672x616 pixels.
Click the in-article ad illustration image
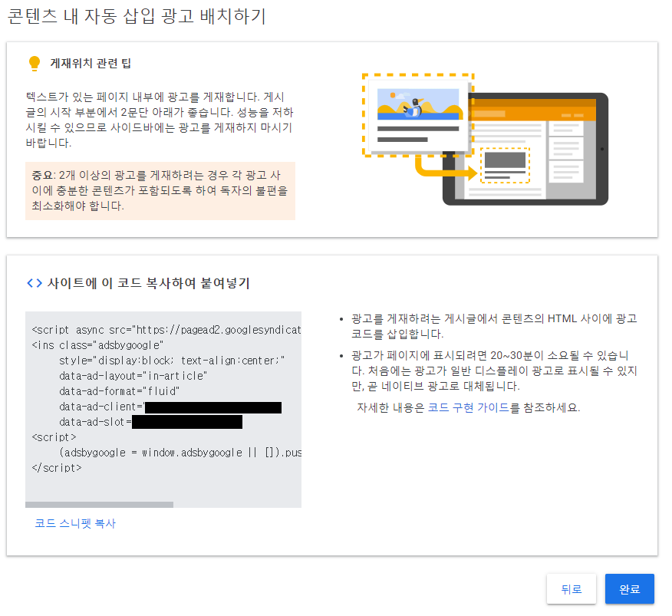tap(485, 140)
